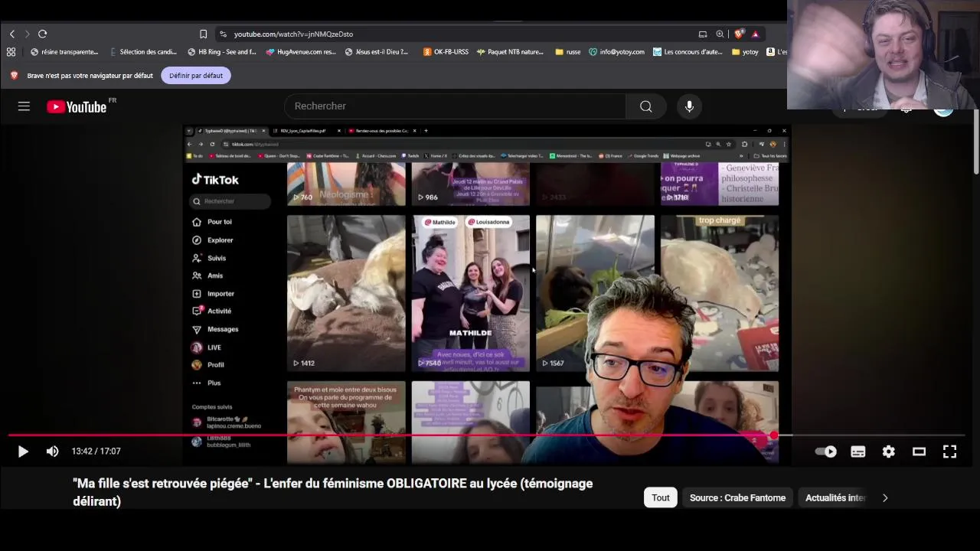Viewport: 980px width, 551px height.
Task: Click the page vertical scrollbar
Action: [x=975, y=142]
